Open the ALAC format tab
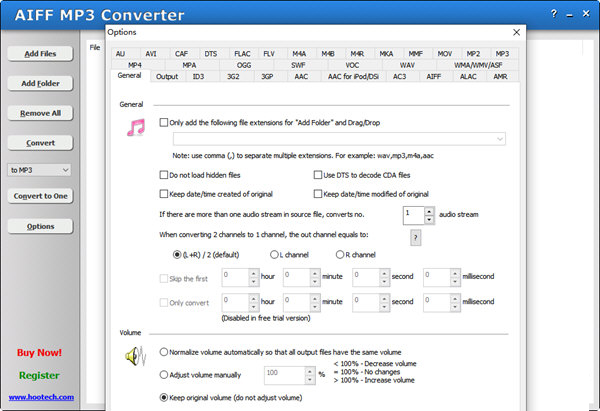This screenshot has height=411, width=600. 468,77
